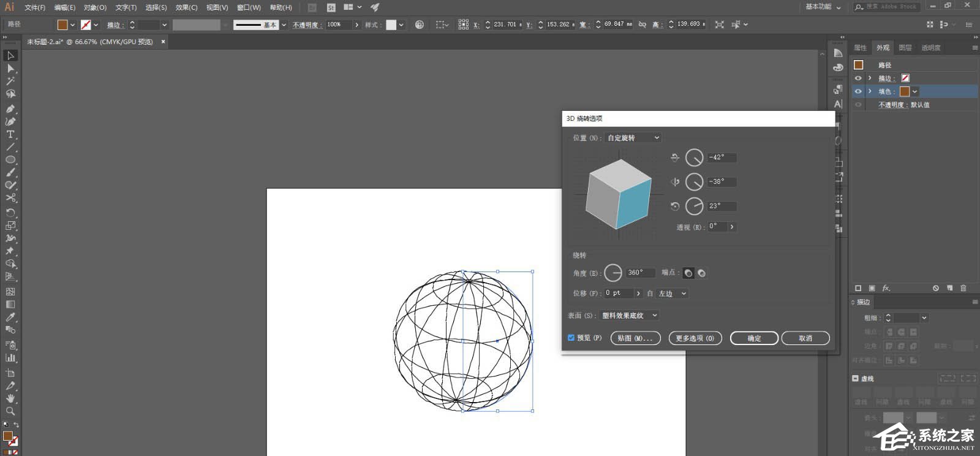Select the Pen tool in the toolbar
This screenshot has height=456, width=980.
(10, 108)
